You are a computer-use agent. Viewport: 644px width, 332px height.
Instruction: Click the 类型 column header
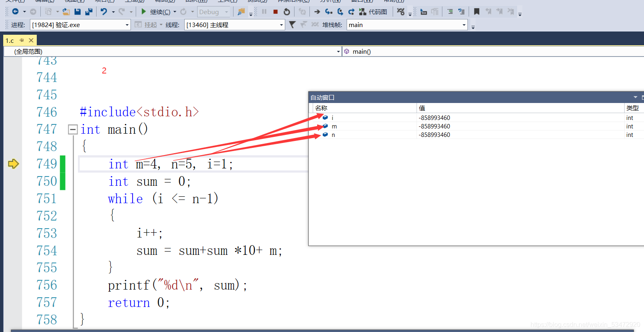point(634,108)
